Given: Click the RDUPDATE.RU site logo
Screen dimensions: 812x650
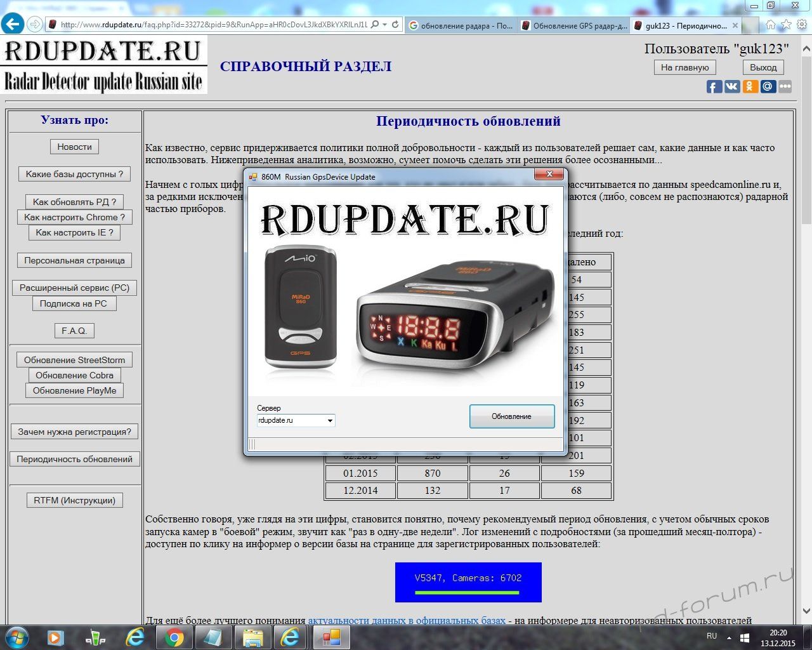Looking at the screenshot, I should tap(104, 66).
